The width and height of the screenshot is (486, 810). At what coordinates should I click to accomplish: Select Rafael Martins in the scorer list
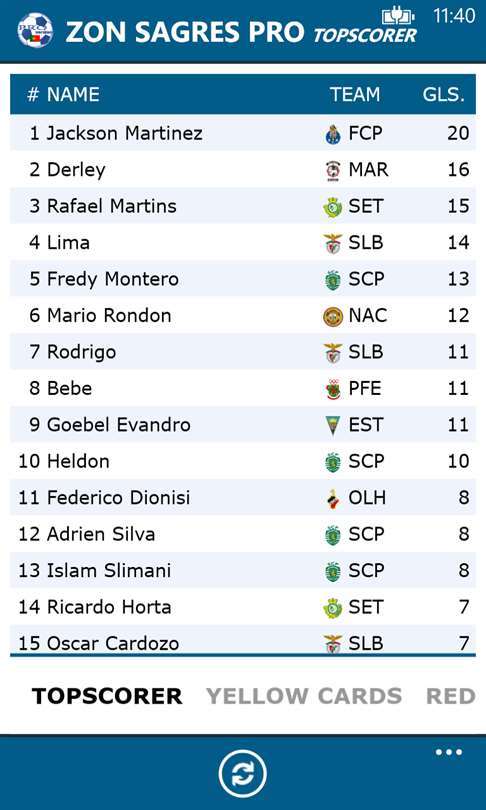tap(243, 206)
